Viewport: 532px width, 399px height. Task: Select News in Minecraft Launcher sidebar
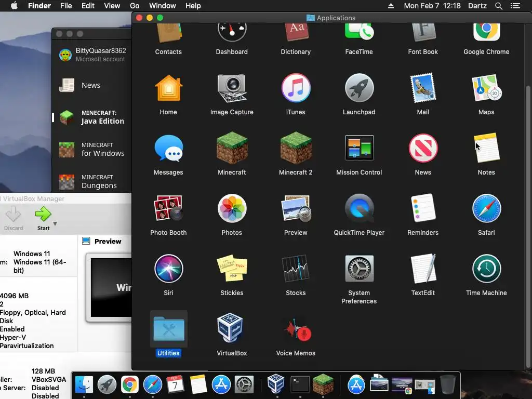(91, 85)
